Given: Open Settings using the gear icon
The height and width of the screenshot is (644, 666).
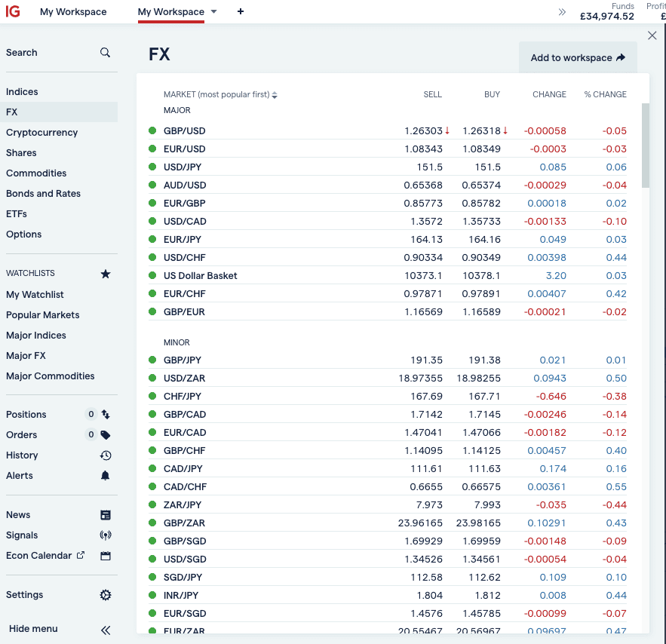Looking at the screenshot, I should [x=106, y=595].
